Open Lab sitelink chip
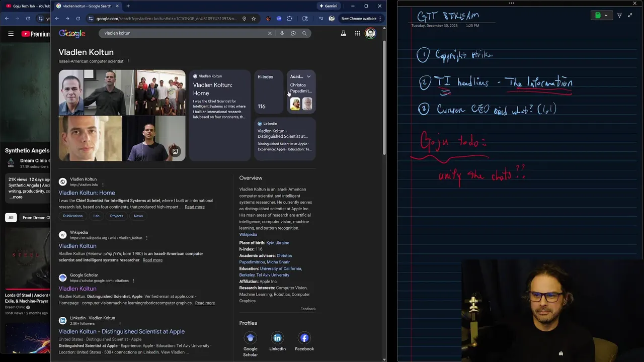The image size is (644, 362). click(x=96, y=216)
